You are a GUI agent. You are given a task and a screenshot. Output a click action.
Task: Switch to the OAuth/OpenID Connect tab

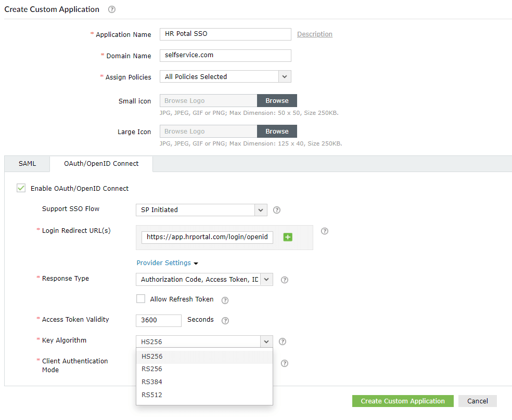click(101, 163)
